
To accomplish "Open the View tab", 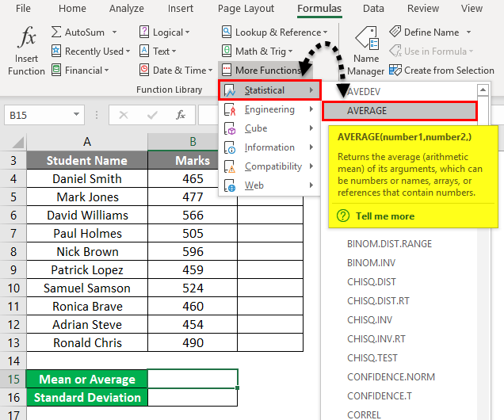I will click(472, 9).
